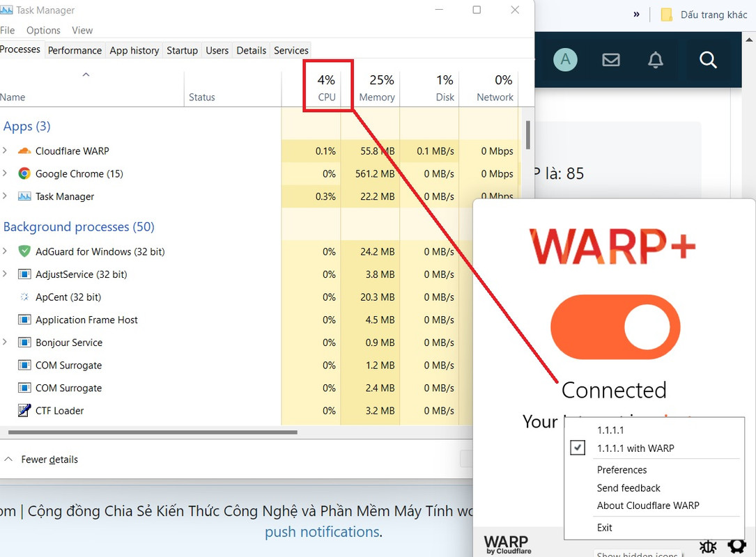Click the Task Manager vertical scrollbar thumb
756x557 pixels.
(x=528, y=135)
